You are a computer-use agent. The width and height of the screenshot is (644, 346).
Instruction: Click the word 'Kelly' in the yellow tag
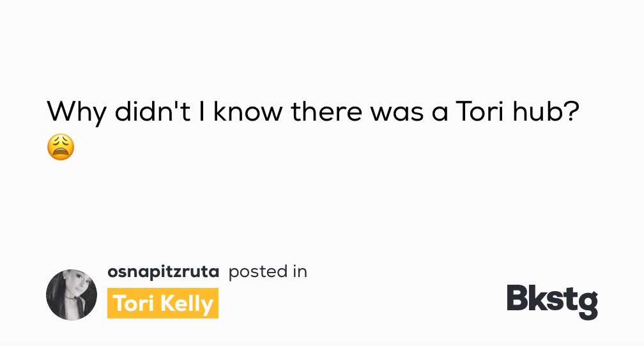[187, 304]
